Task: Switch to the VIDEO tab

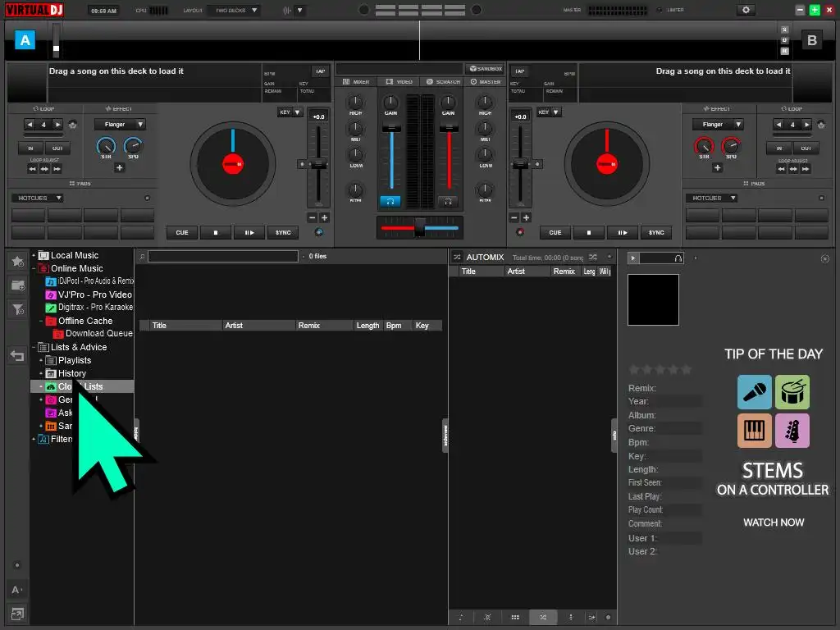Action: [x=399, y=82]
